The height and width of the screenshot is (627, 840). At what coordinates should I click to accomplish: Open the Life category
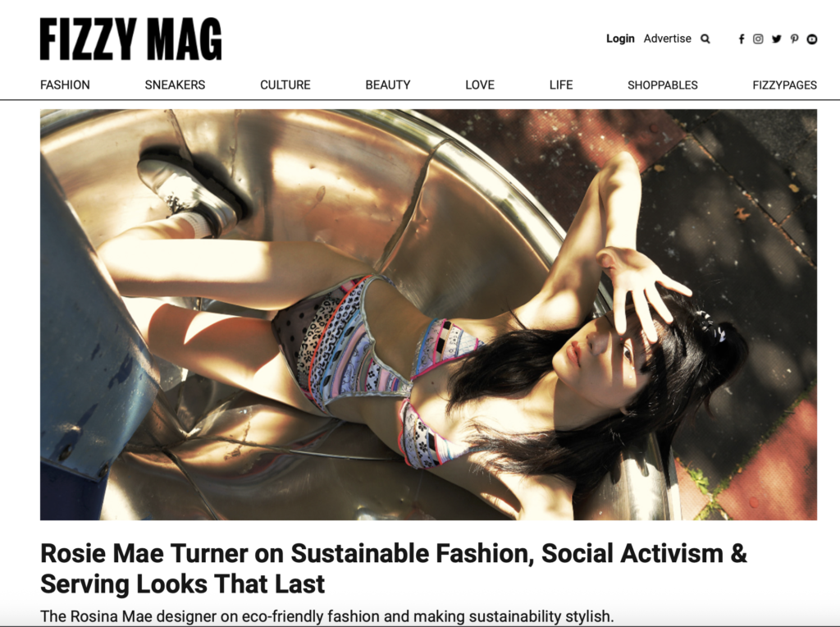tap(561, 85)
